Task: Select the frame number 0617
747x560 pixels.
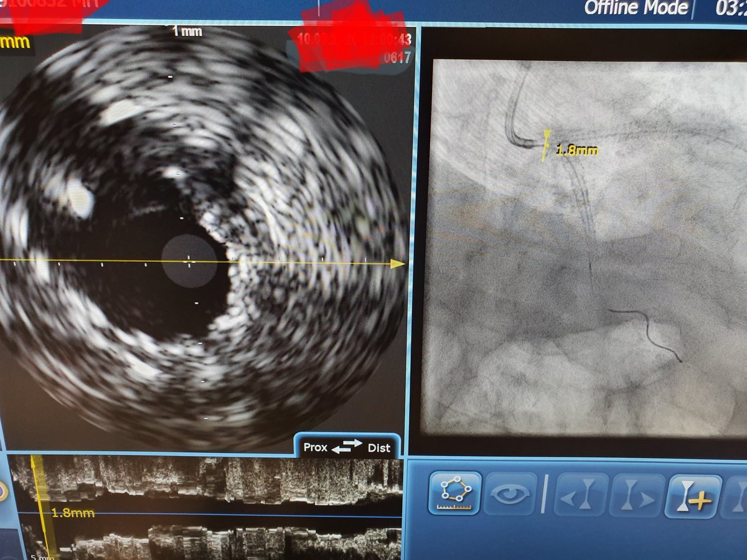Action: [397, 58]
